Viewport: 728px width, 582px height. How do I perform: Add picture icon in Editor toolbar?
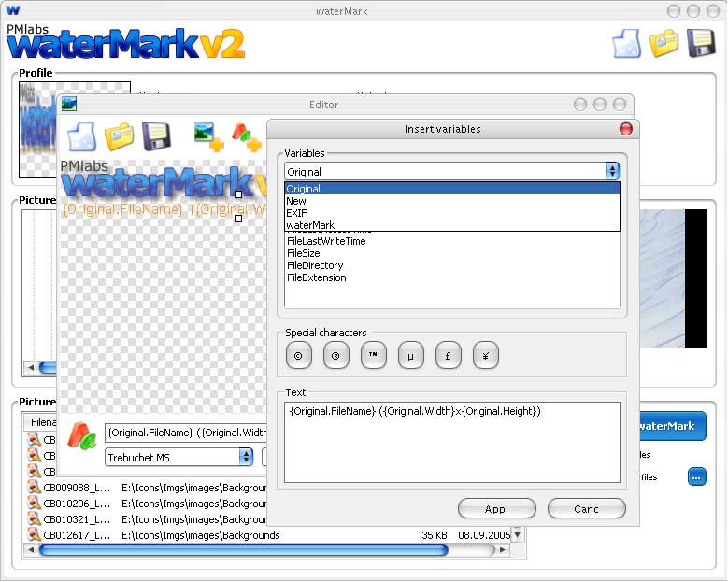point(209,137)
